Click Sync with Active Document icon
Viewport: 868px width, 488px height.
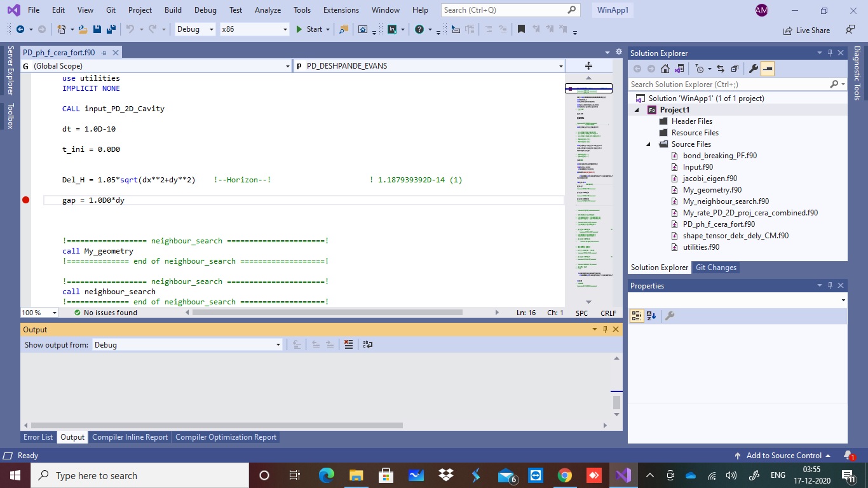pos(720,69)
